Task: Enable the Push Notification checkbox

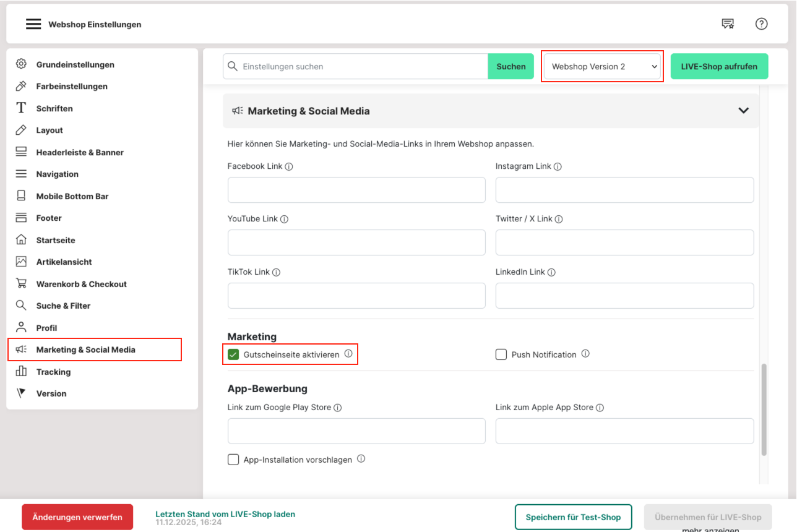Action: pos(501,354)
